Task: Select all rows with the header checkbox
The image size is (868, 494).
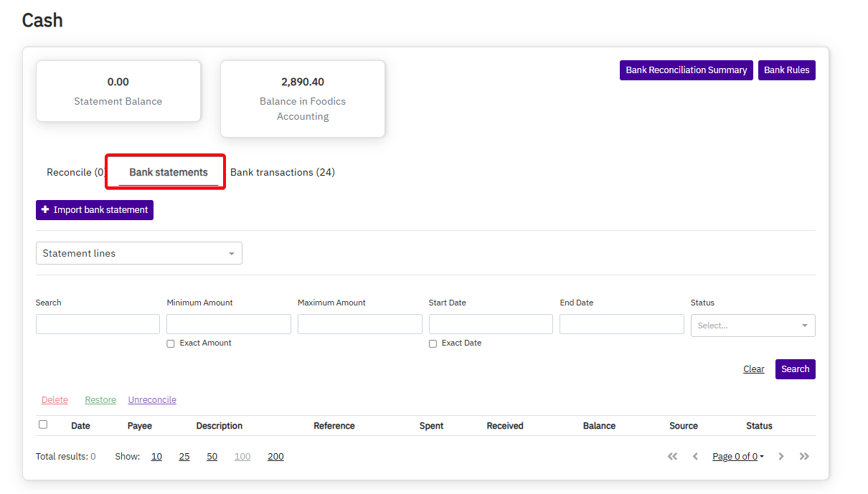Action: [42, 424]
